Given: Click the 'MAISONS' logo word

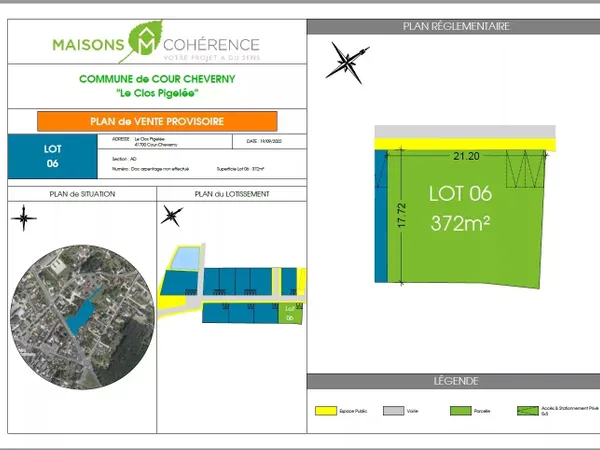Looking at the screenshot, I should click(88, 45).
